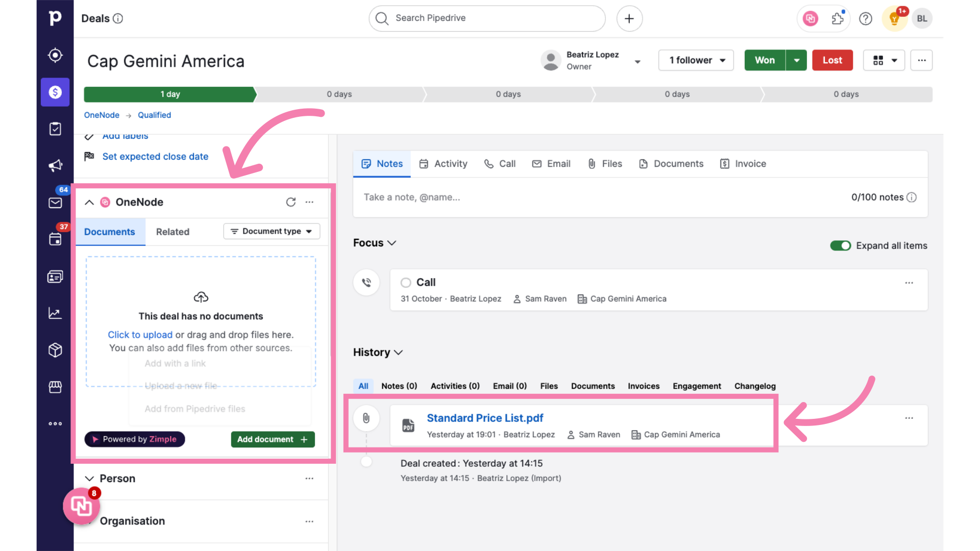The image size is (980, 551).
Task: Open Standard Price List.pdf file
Action: tap(485, 418)
